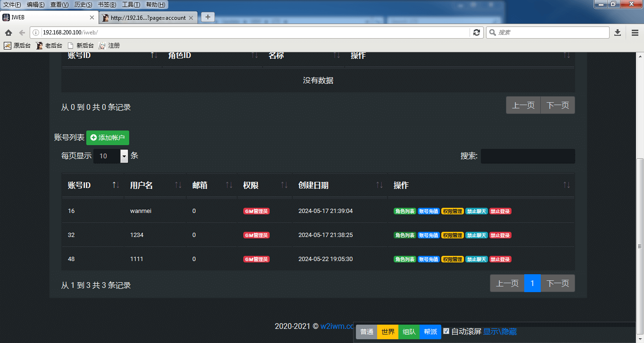Sort the 权限 column
This screenshot has height=343, width=644.
284,185
